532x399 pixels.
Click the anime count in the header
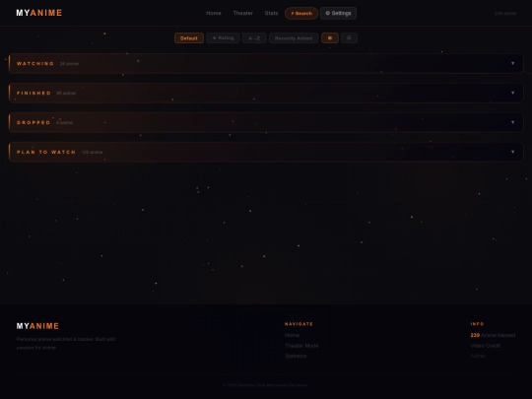pos(505,14)
